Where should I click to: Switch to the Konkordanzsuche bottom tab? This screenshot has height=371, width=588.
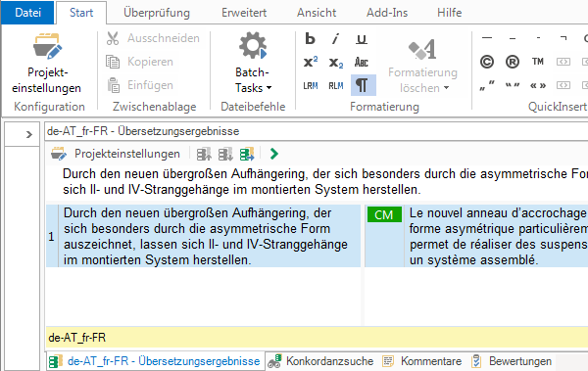point(320,361)
